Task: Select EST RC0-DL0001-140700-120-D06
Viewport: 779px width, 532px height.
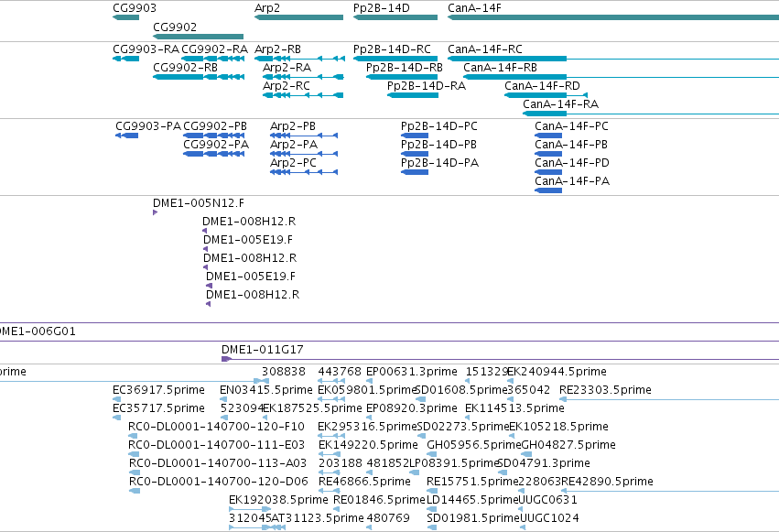Action: tap(135, 492)
